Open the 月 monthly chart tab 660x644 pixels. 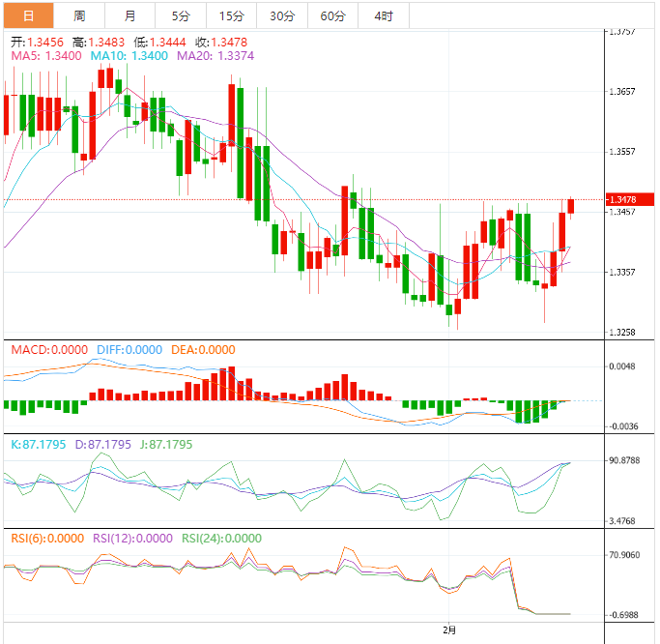pos(130,15)
